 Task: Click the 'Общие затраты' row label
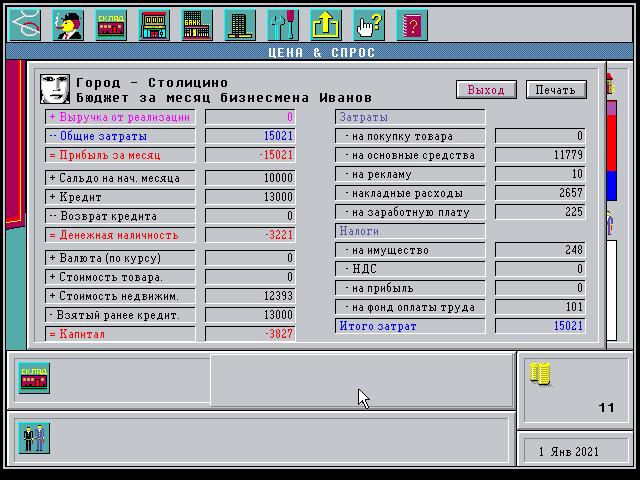click(120, 136)
